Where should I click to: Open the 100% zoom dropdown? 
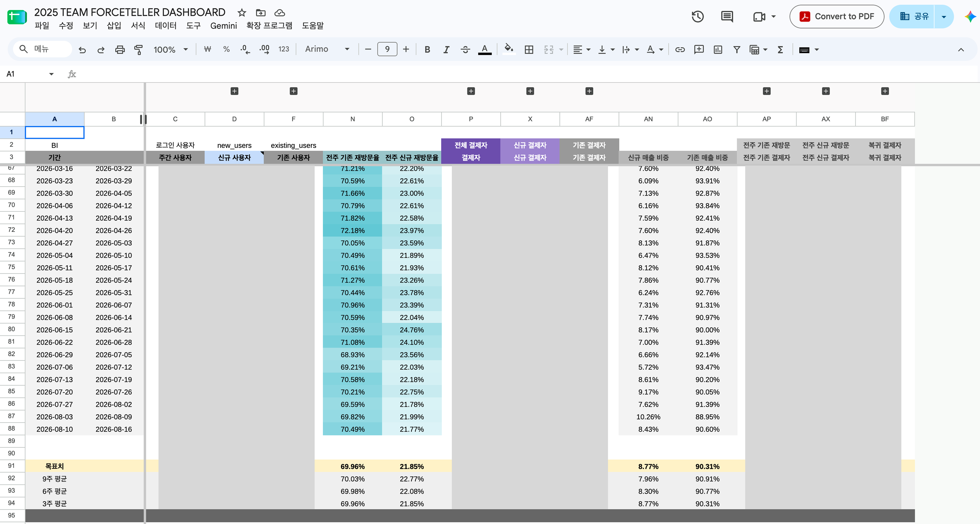(x=171, y=49)
